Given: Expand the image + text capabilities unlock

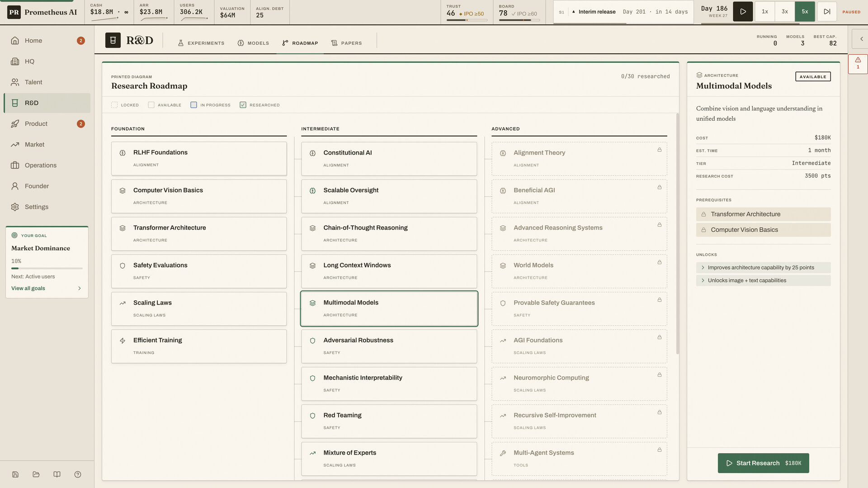Looking at the screenshot, I should coord(763,281).
